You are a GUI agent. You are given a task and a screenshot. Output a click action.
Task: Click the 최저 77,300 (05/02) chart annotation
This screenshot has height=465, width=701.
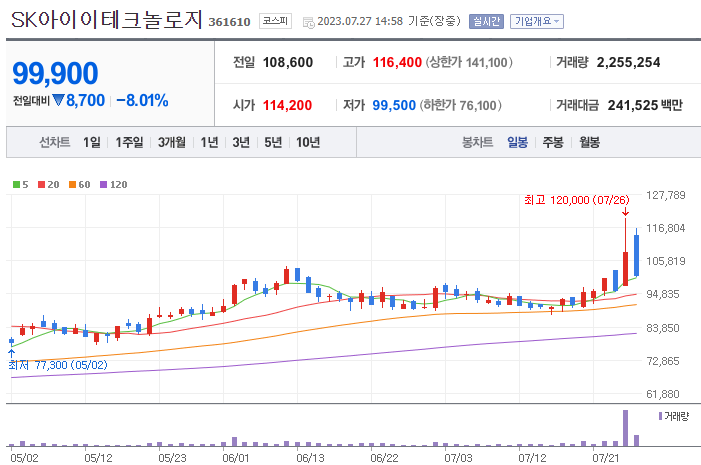[58, 365]
